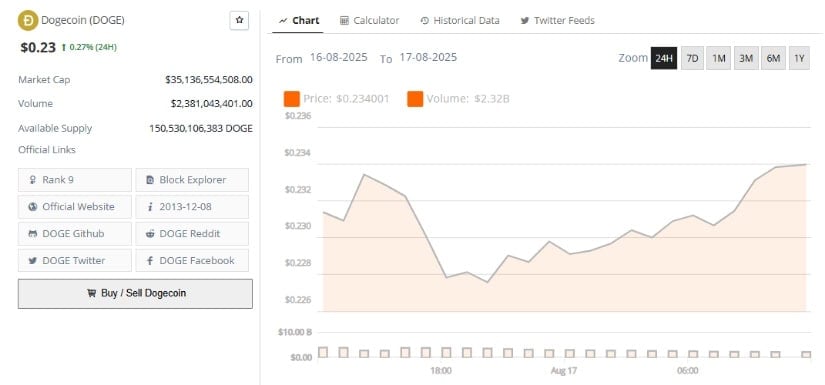Click the Facebook icon on DOGE Facebook

(x=150, y=260)
